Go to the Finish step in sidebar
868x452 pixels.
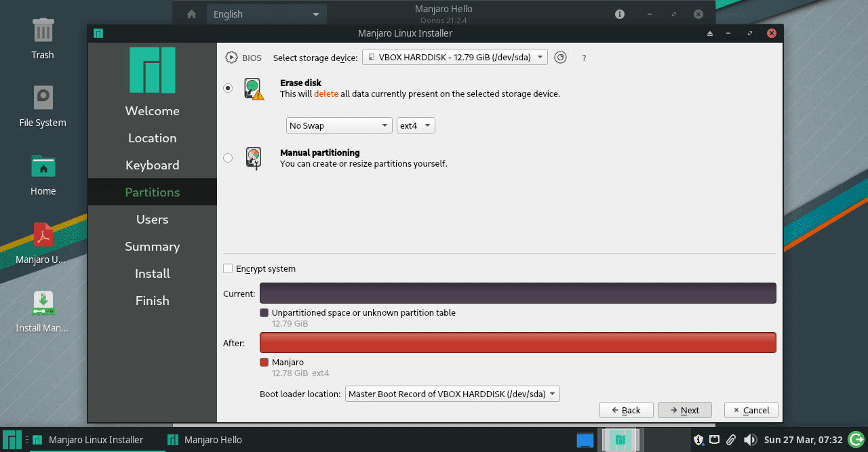(153, 301)
